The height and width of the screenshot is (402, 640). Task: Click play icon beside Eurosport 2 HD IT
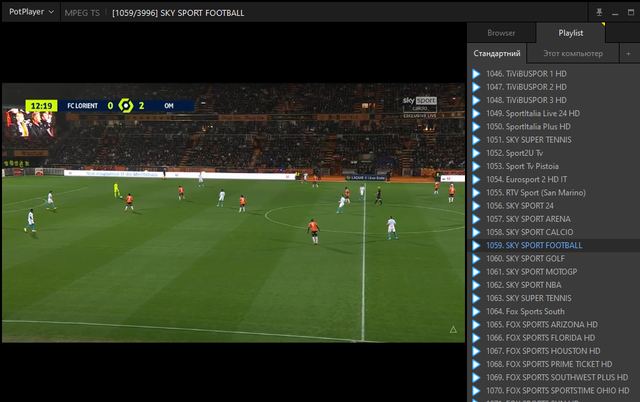coord(476,179)
